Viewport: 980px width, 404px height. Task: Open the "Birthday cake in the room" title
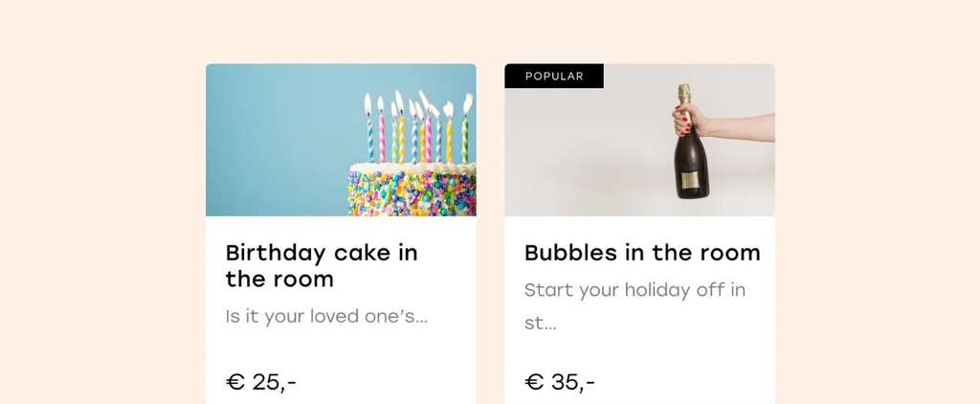pyautogui.click(x=322, y=266)
